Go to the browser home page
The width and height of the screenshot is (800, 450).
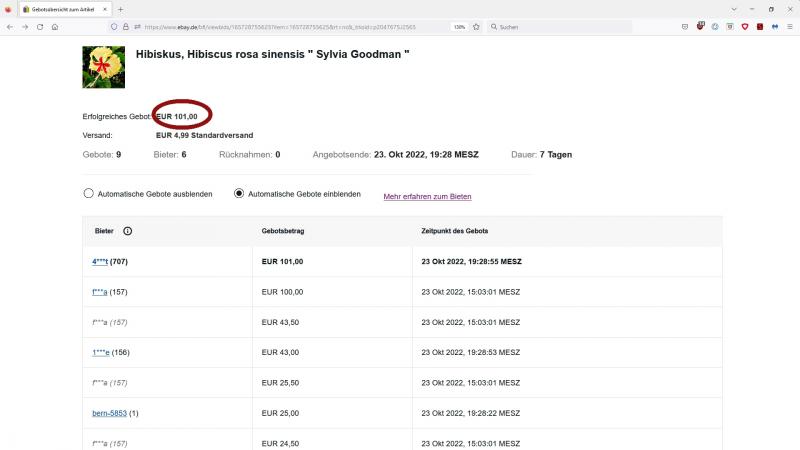(x=55, y=26)
